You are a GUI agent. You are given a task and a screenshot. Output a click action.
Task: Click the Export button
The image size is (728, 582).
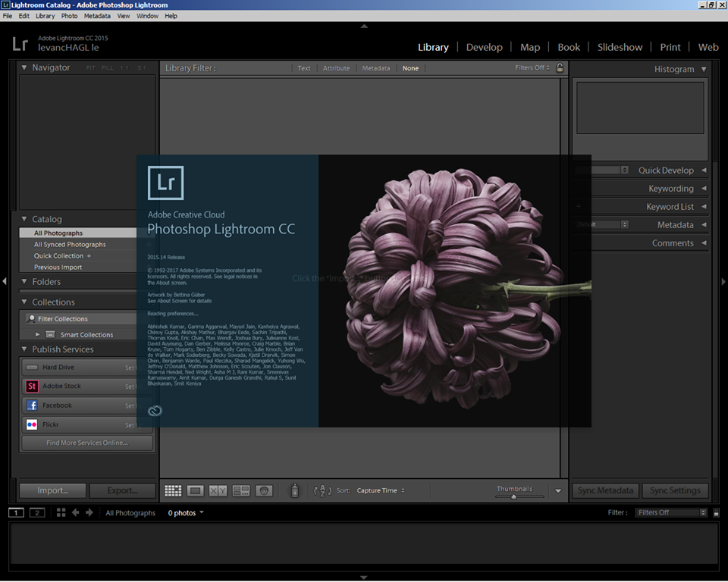pos(122,490)
